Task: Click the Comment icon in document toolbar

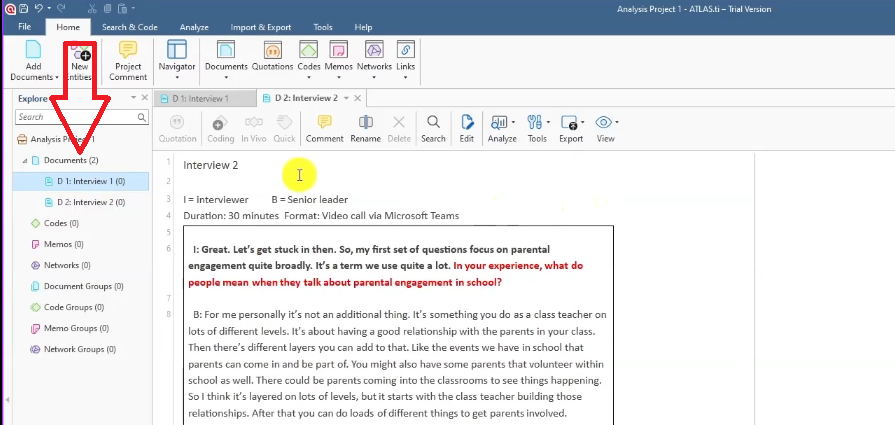Action: pos(324,123)
